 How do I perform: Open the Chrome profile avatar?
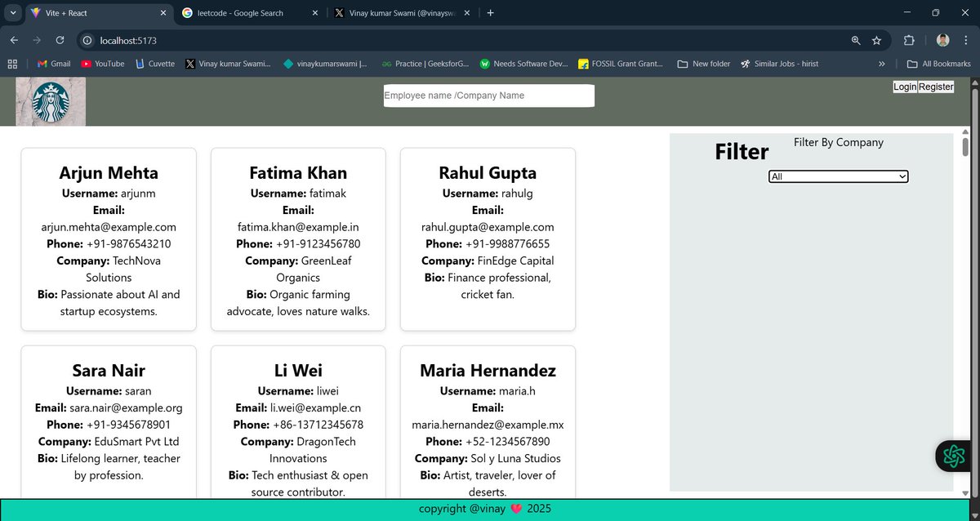coord(943,40)
